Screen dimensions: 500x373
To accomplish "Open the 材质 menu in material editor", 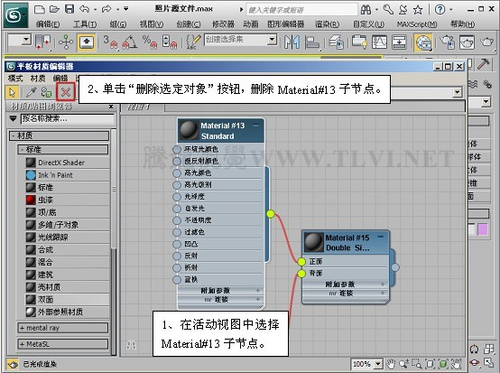I will pos(38,79).
